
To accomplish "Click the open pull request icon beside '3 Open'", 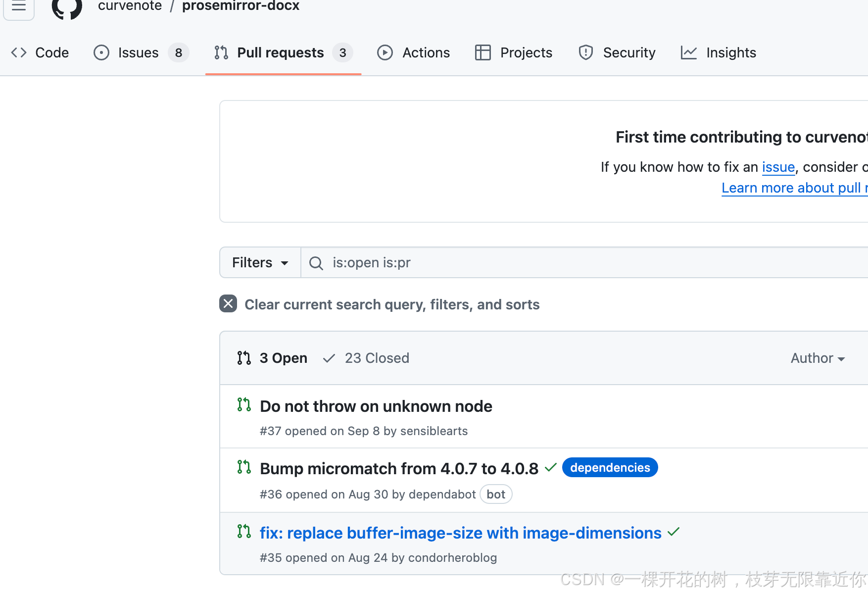I will click(x=244, y=358).
